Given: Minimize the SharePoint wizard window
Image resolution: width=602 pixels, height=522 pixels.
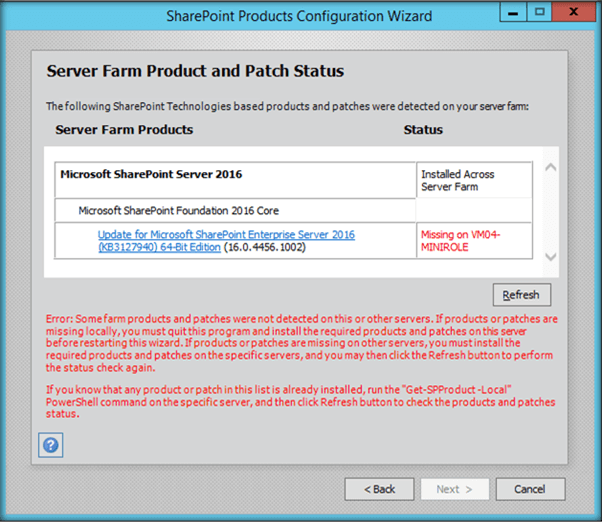Looking at the screenshot, I should pyautogui.click(x=514, y=12).
